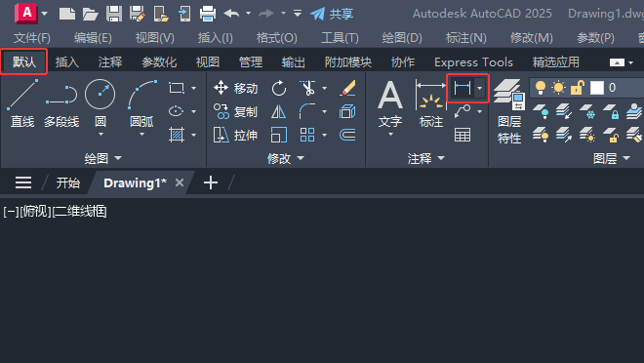Select the Line (直线) tool

(22, 103)
